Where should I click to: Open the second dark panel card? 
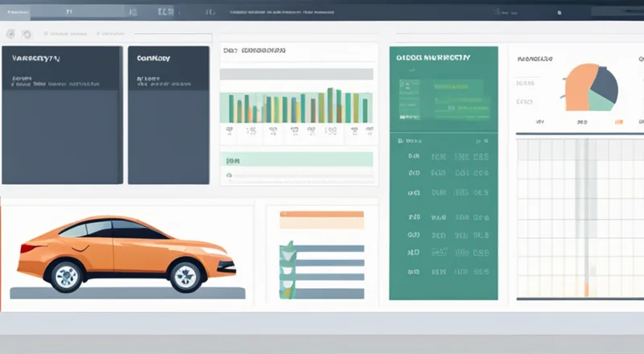tap(168, 114)
